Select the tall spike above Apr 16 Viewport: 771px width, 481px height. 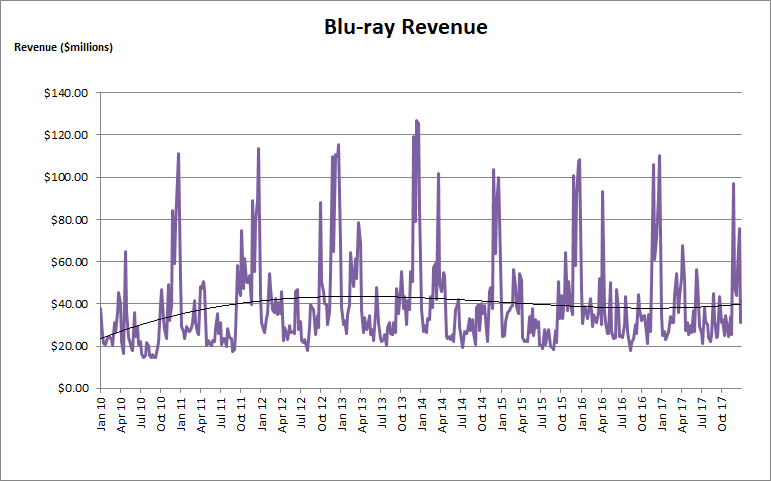(x=602, y=192)
